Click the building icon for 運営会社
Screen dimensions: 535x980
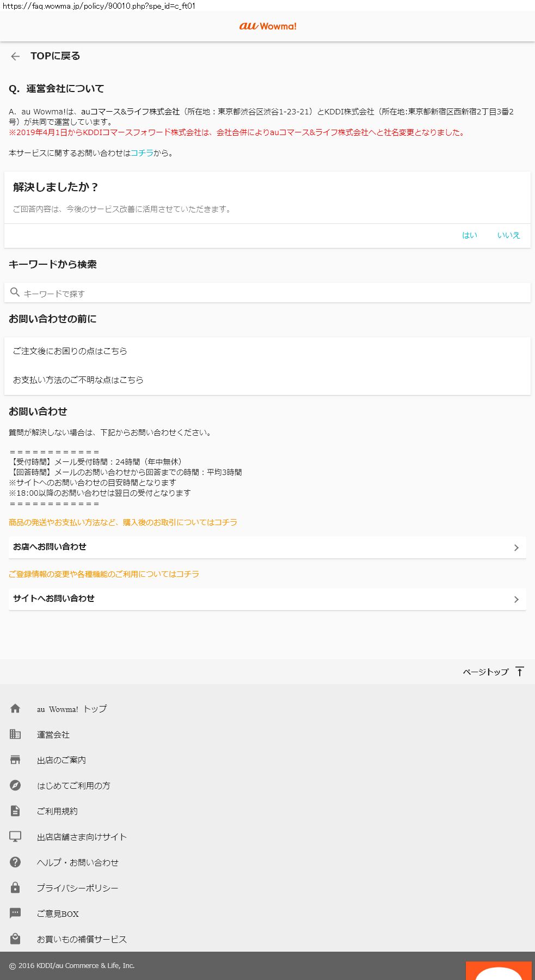pyautogui.click(x=15, y=734)
